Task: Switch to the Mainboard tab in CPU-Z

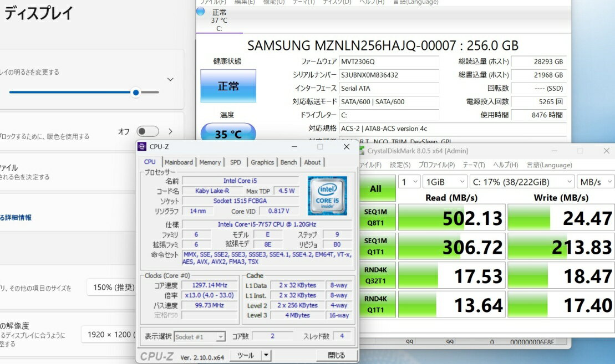Action: pyautogui.click(x=179, y=162)
